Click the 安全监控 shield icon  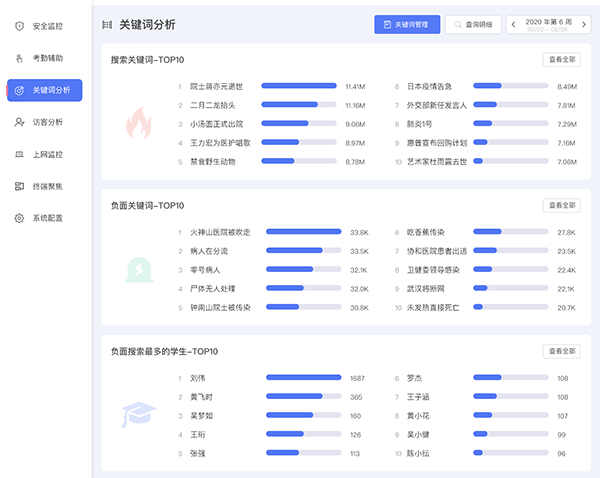point(19,25)
